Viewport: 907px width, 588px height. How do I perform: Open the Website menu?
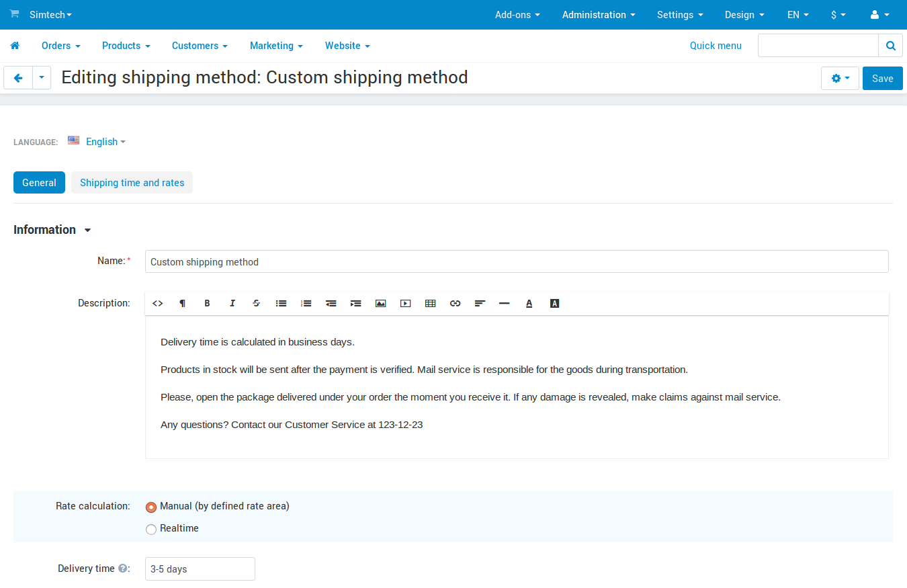point(347,46)
